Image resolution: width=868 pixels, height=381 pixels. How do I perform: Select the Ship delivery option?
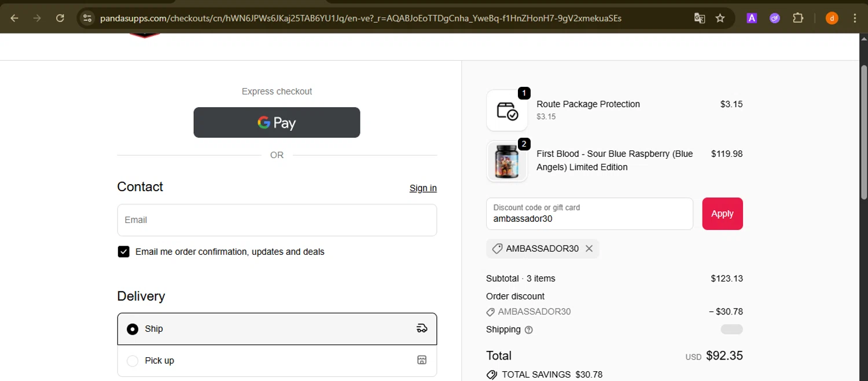click(277, 329)
